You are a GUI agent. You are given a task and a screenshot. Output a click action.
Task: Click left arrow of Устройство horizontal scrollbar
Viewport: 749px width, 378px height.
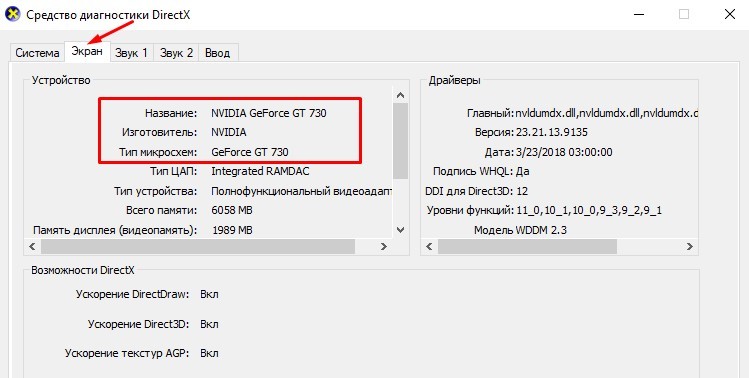[x=32, y=247]
